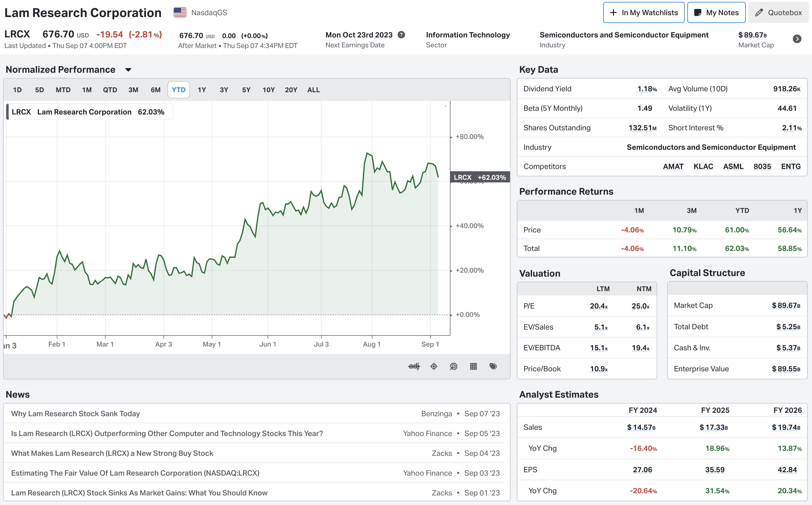Select the 1M time range
This screenshot has width=812, height=505.
coord(87,90)
